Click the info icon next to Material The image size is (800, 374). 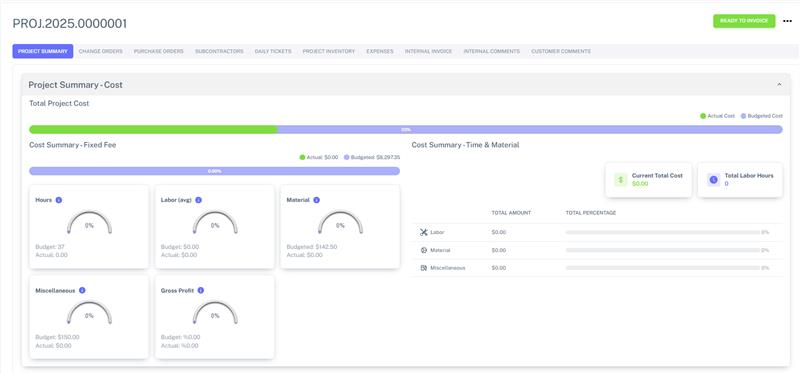tap(316, 200)
